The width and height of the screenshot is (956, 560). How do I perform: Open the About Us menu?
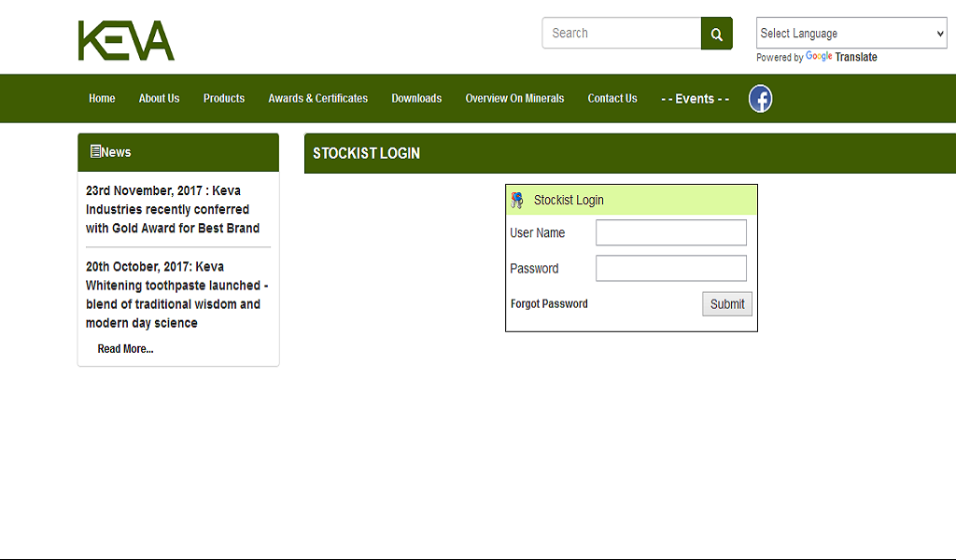[159, 98]
